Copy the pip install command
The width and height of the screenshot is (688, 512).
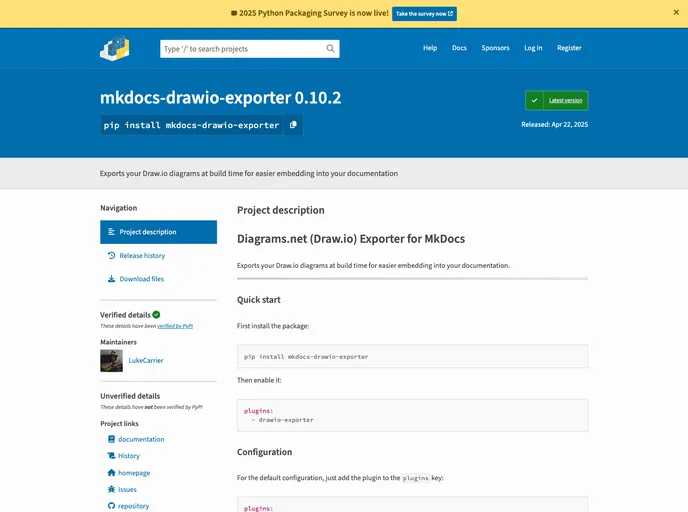click(x=293, y=125)
